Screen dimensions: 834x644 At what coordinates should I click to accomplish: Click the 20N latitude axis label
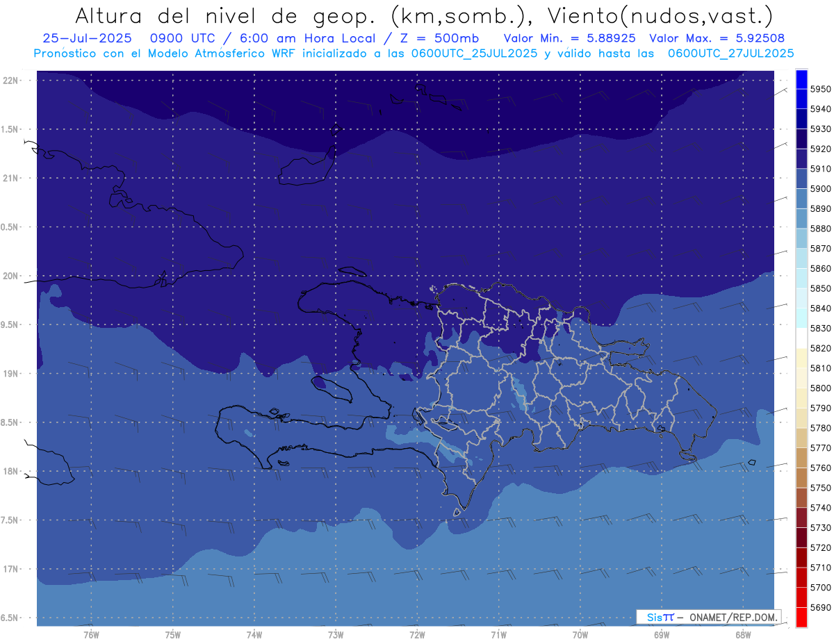click(11, 276)
